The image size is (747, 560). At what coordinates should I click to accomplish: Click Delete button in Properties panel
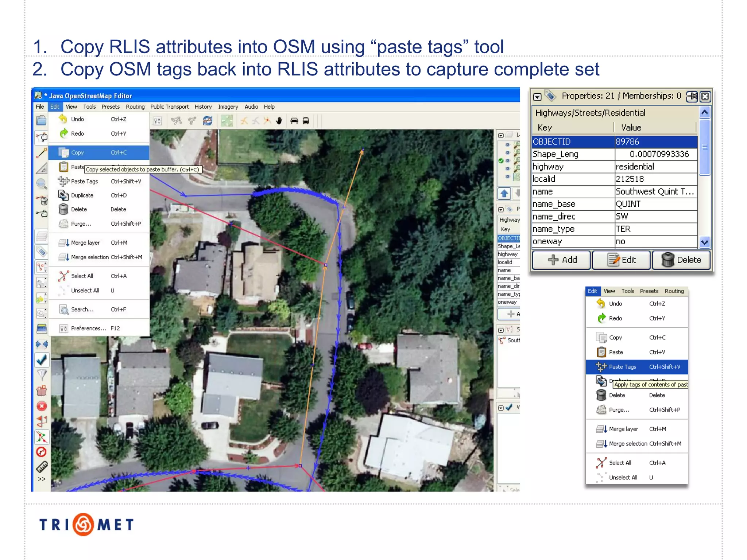[x=681, y=260]
